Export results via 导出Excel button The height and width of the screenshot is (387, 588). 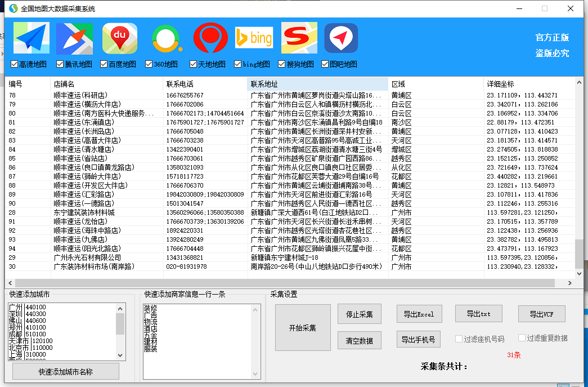(419, 314)
